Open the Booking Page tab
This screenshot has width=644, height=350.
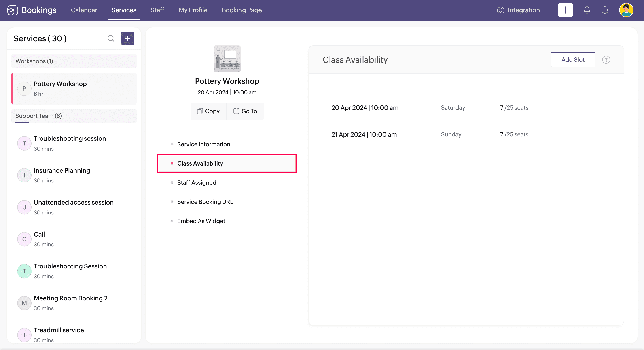tap(241, 10)
